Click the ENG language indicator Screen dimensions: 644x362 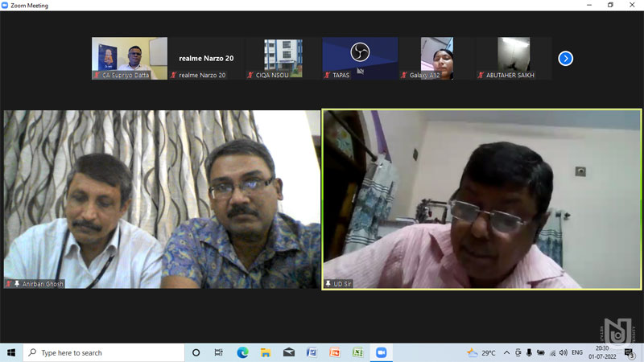576,352
